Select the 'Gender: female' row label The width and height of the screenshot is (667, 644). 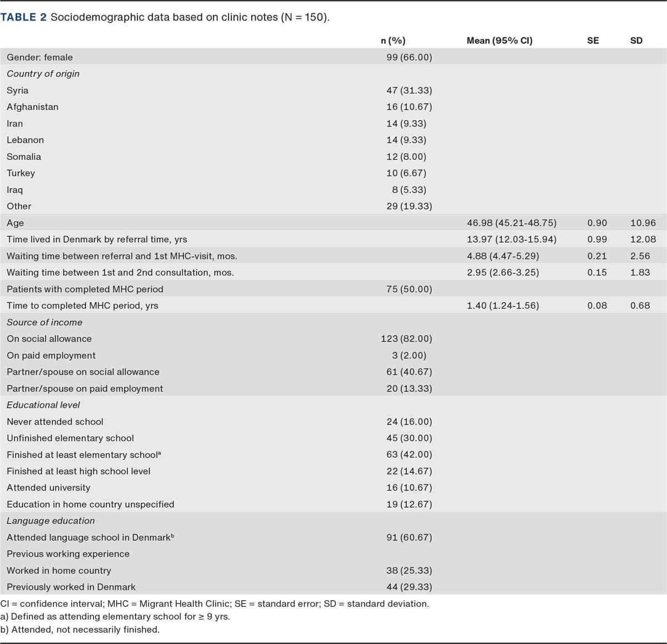pos(39,57)
